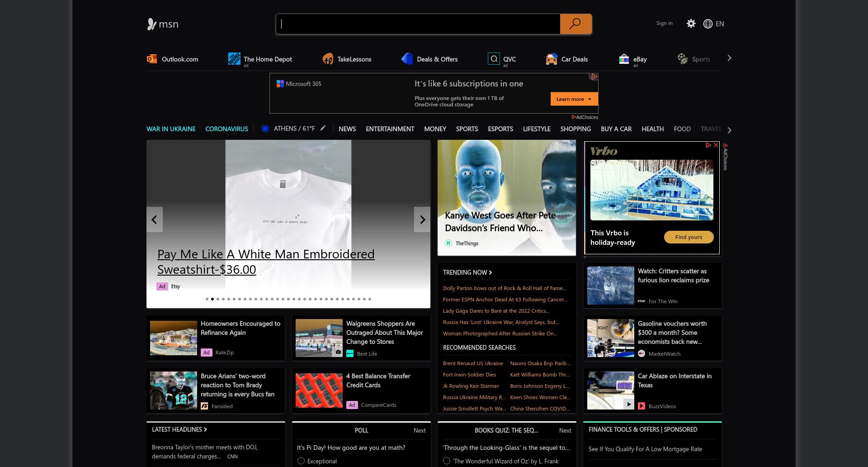Click AdChoices icon on Microsoft 365 banner
868x467 pixels.
(594, 77)
